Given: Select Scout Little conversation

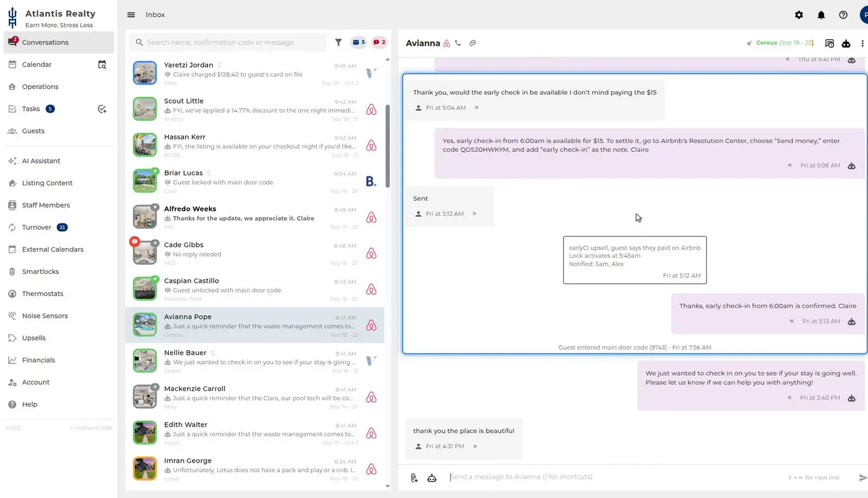Looking at the screenshot, I should point(255,110).
